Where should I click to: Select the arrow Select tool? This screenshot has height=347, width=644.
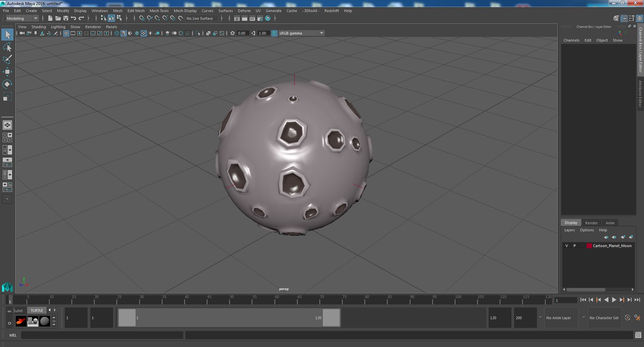(7, 35)
